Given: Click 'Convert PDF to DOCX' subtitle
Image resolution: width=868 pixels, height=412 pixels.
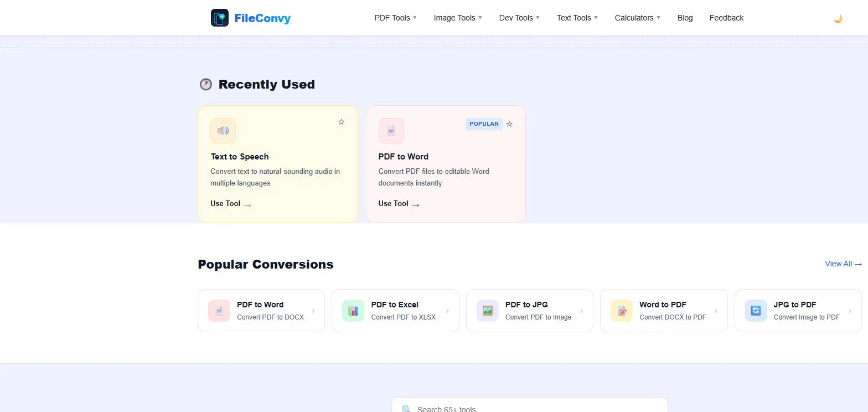Looking at the screenshot, I should pos(270,317).
